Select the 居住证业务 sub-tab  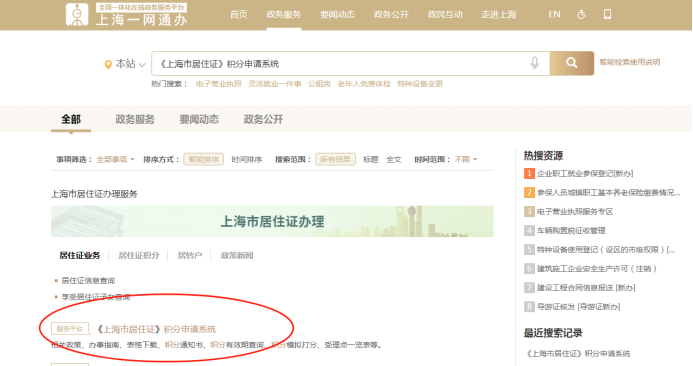point(80,255)
